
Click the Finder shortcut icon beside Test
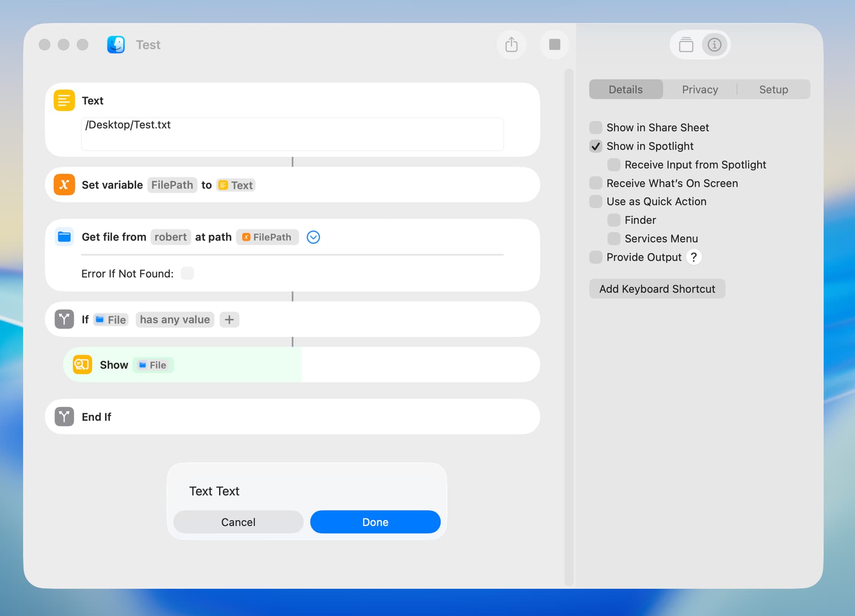(116, 45)
